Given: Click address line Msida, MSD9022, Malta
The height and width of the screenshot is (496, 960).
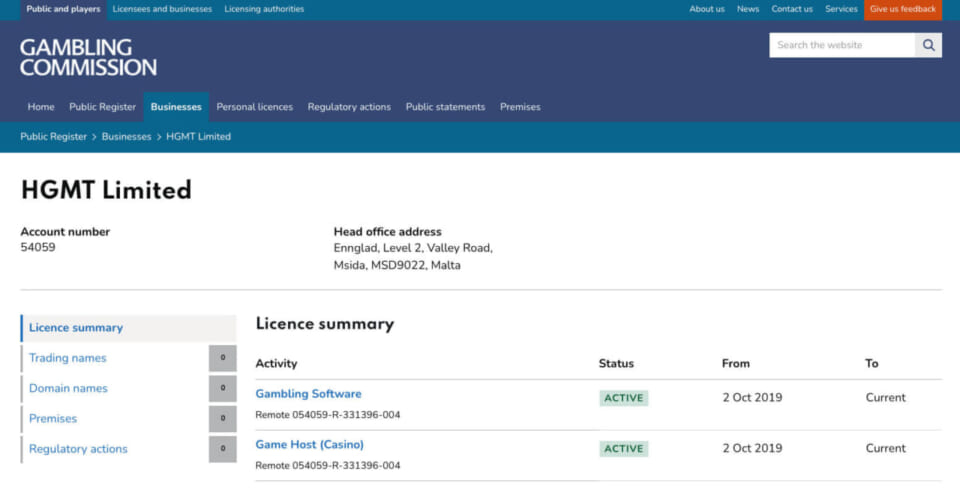Looking at the screenshot, I should pyautogui.click(x=397, y=265).
